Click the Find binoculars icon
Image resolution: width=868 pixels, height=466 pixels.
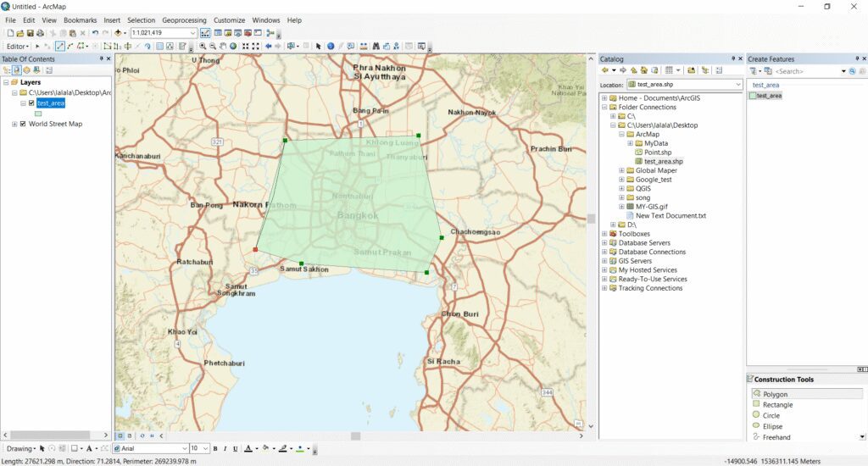(376, 47)
